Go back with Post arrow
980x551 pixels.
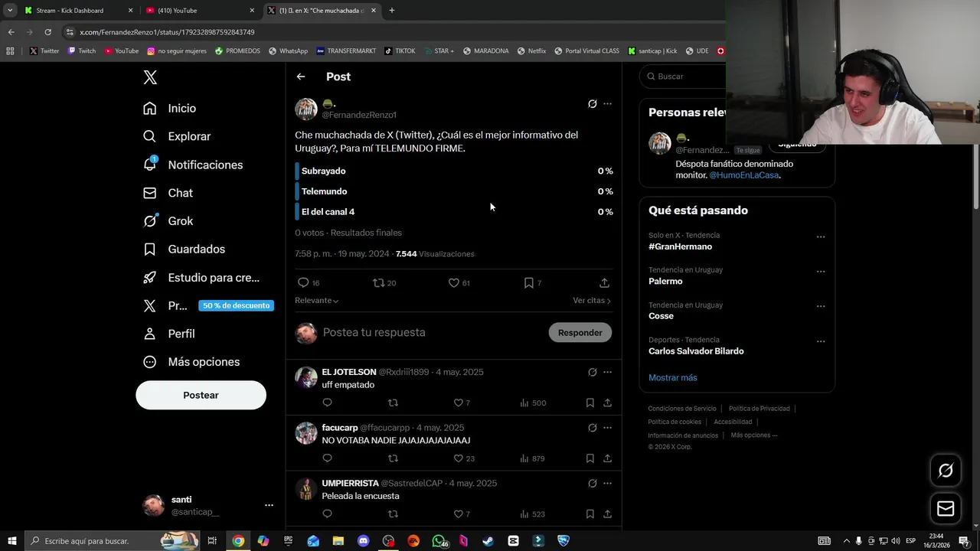tap(301, 77)
